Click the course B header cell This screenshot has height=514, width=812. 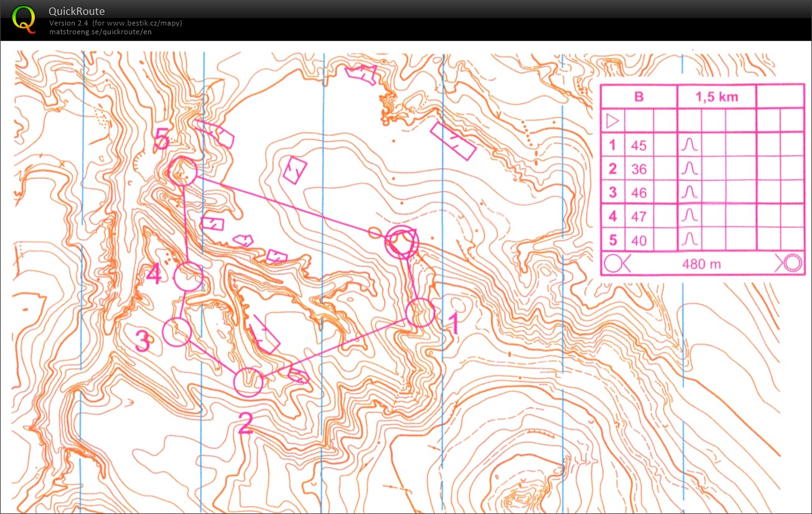click(639, 97)
